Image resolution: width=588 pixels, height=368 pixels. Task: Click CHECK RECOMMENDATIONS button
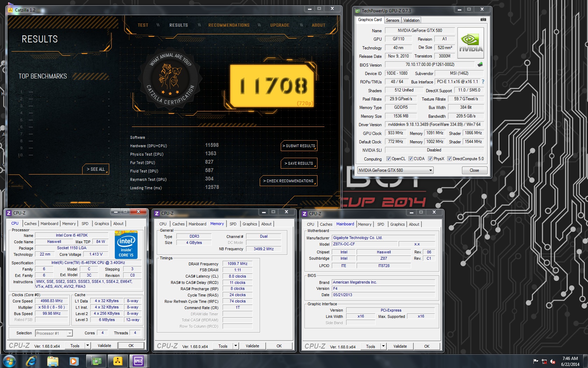[x=288, y=181]
